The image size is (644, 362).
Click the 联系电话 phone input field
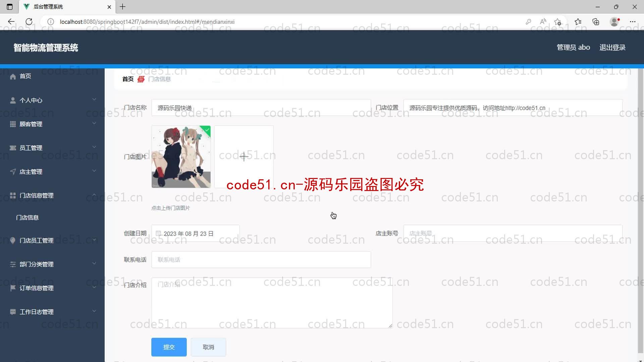(x=261, y=259)
